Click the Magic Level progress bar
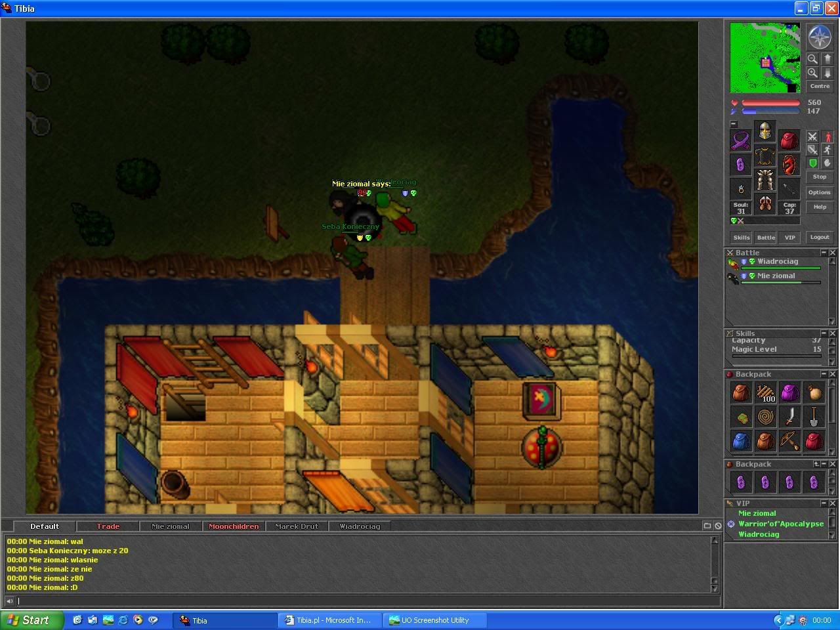 coord(776,356)
